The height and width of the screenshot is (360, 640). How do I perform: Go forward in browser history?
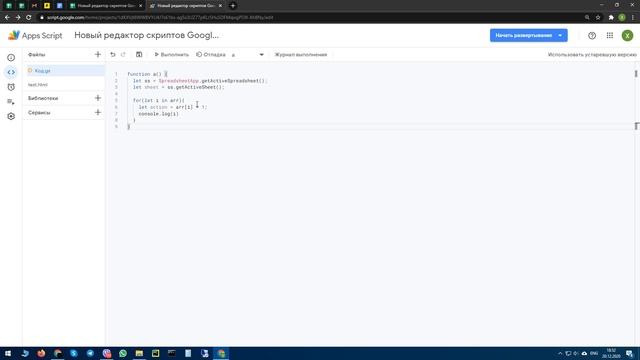[18, 18]
